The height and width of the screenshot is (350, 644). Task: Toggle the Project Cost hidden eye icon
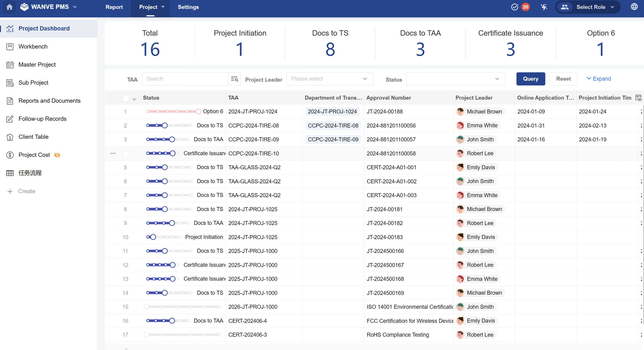[57, 155]
